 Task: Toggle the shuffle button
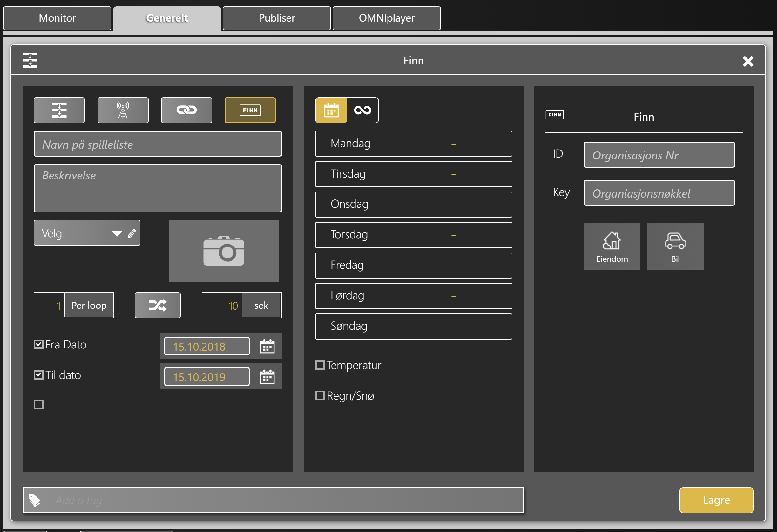coord(158,305)
